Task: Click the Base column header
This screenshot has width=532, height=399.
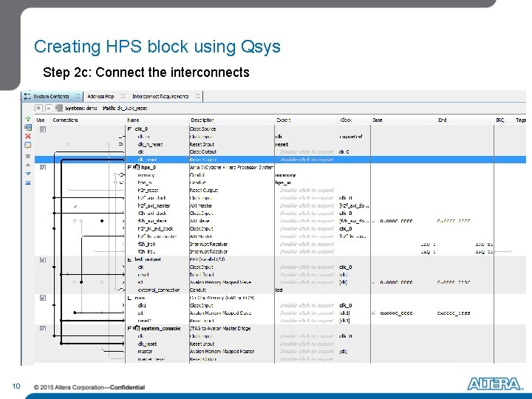Action: (403, 120)
